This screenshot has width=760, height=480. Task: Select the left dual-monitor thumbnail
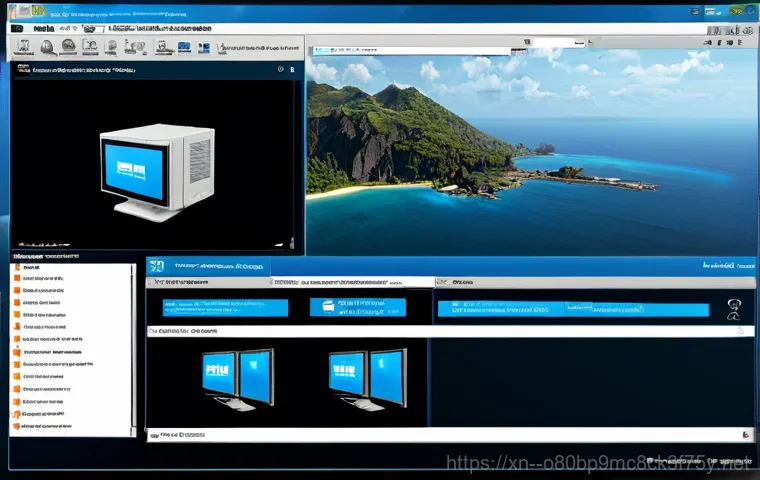(x=238, y=380)
